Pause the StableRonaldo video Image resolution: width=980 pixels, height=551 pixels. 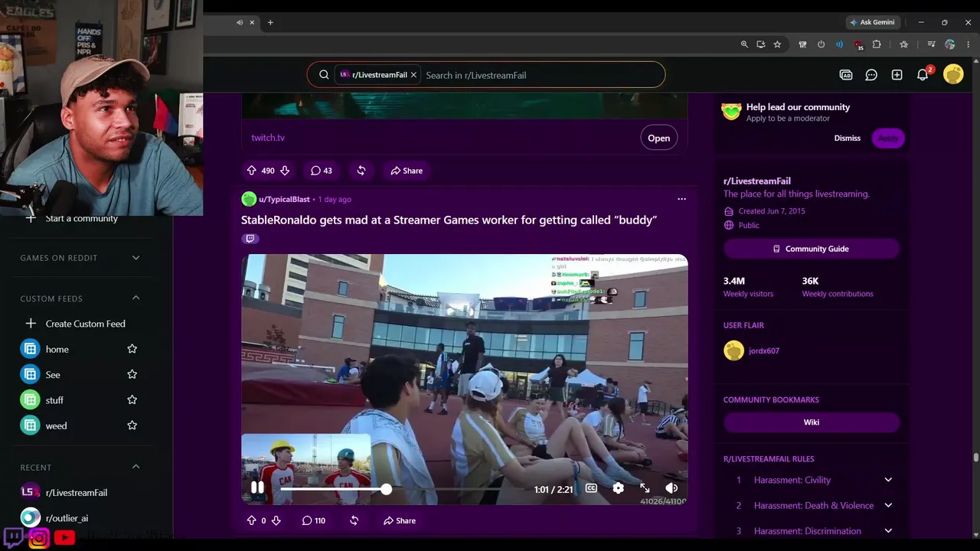(x=257, y=488)
